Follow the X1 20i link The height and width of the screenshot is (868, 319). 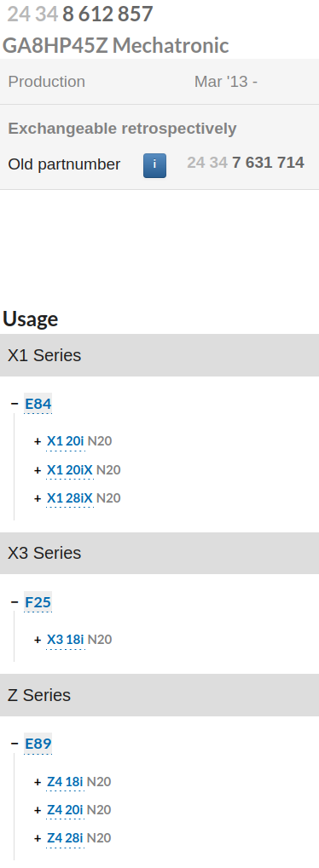click(66, 441)
